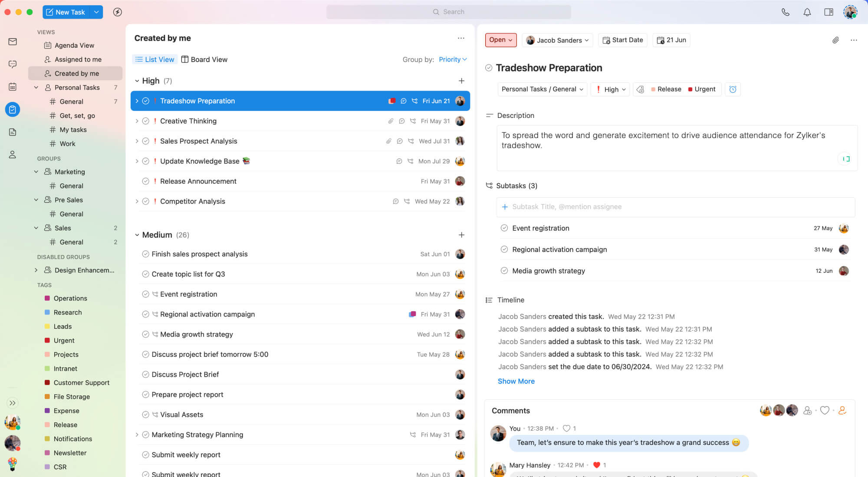The height and width of the screenshot is (477, 868).
Task: Complete the Discuss Project Brief task
Action: 146,375
